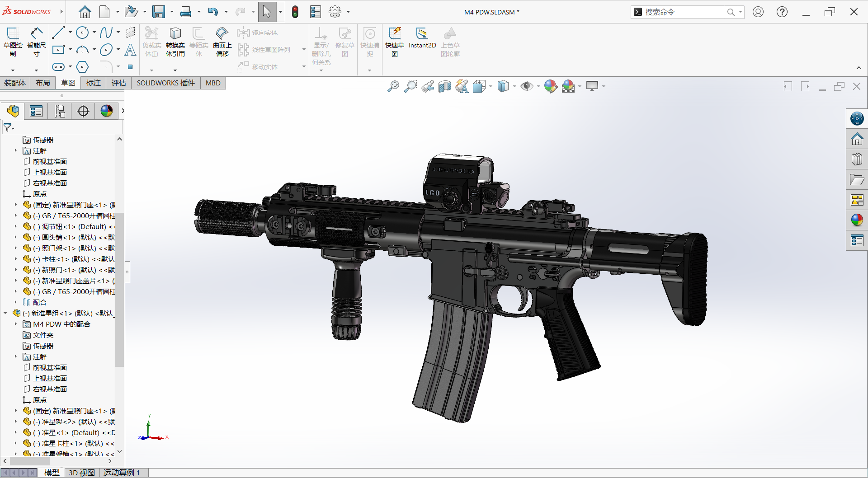Open the Display Style dropdown arrow

click(x=514, y=86)
